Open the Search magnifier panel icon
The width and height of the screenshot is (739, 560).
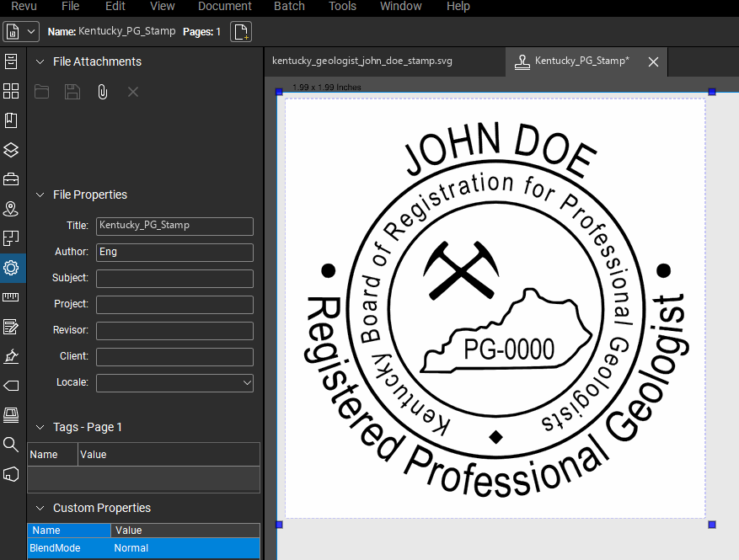tap(11, 444)
